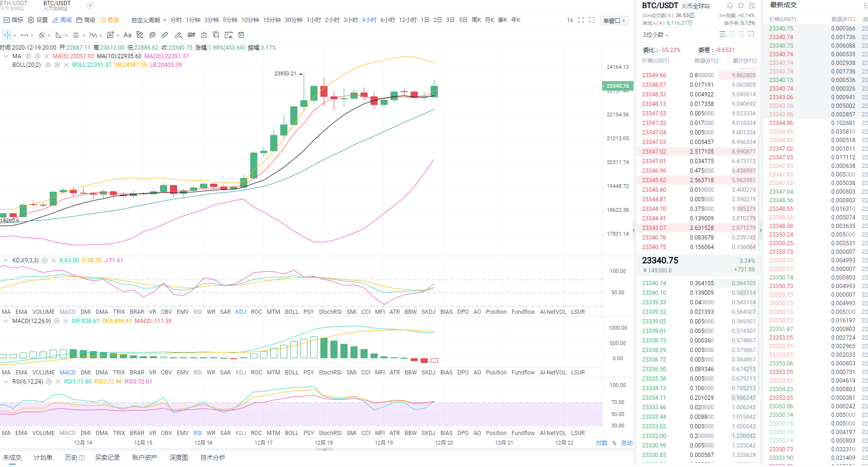Click the 指标 indicators button
Image resolution: width=868 pixels, height=467 pixels.
click(13, 20)
